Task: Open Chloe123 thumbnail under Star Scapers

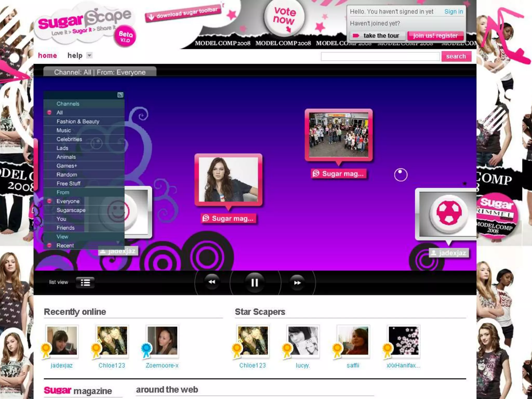Action: click(253, 341)
